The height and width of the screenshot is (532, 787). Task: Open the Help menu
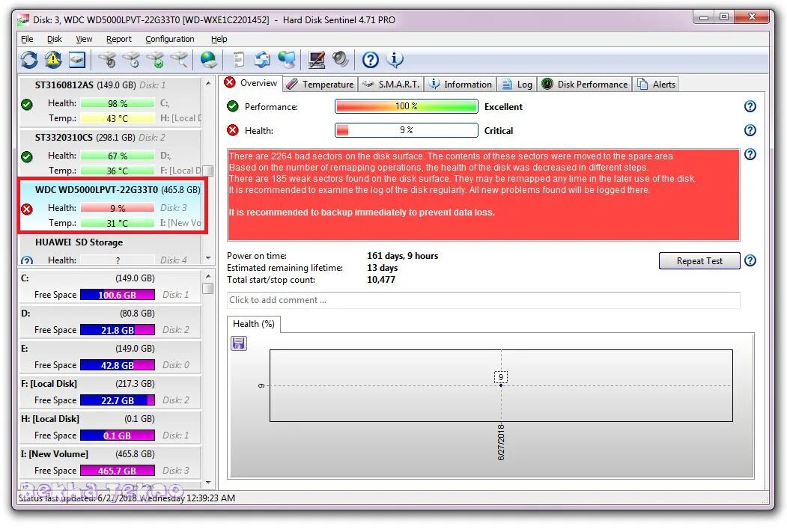pyautogui.click(x=219, y=39)
